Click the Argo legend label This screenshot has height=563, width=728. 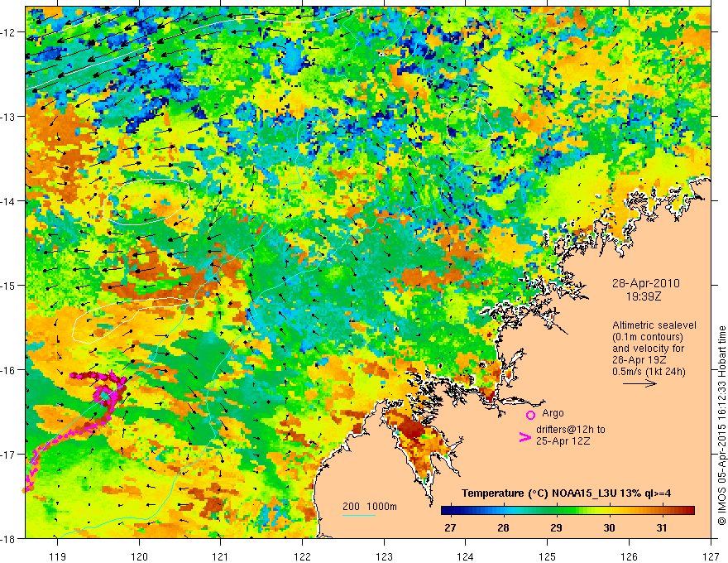553,413
